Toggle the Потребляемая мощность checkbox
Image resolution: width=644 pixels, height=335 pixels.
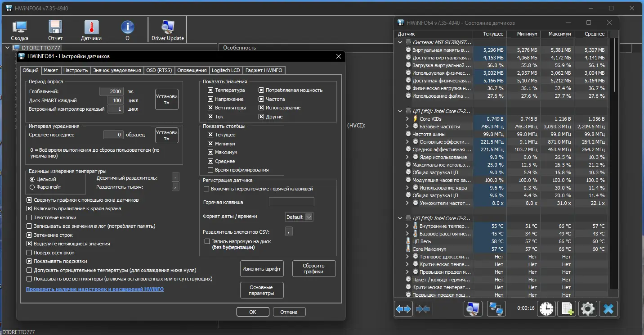(261, 90)
